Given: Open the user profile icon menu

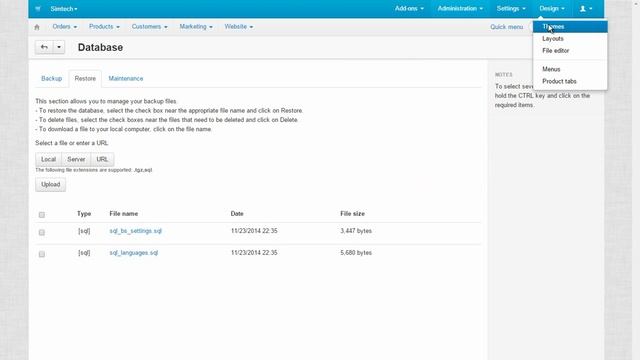Looking at the screenshot, I should tap(586, 9).
